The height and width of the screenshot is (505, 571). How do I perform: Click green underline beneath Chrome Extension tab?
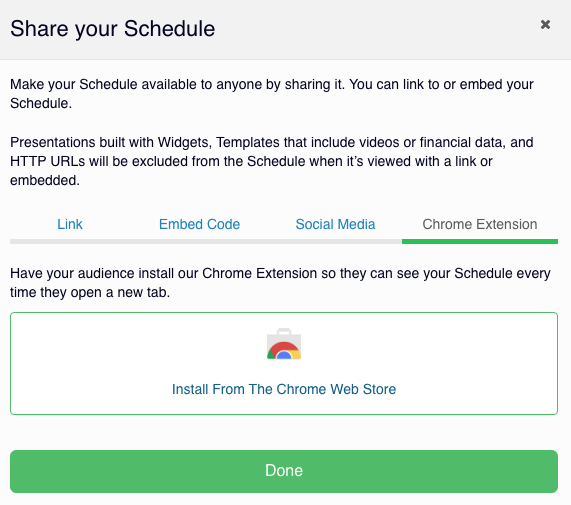coord(480,241)
